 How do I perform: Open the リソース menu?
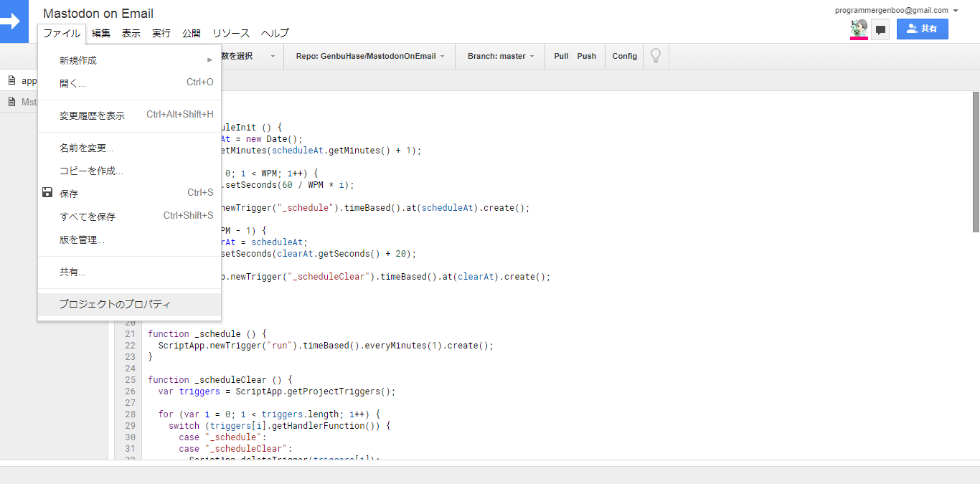point(231,34)
